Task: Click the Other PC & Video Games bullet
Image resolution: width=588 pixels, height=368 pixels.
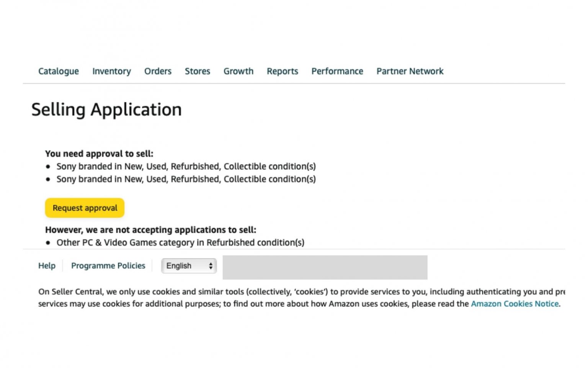Action: point(180,242)
